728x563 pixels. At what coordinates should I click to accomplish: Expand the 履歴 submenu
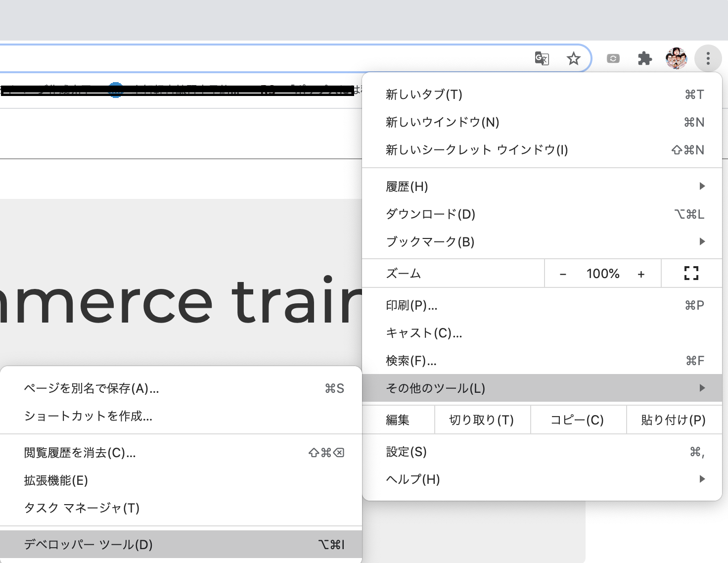click(x=544, y=187)
